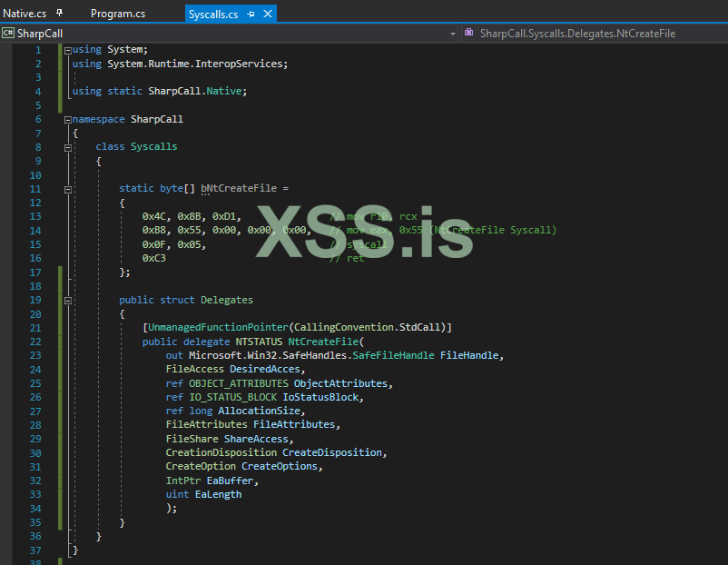Click pin icon on Native.cs tab
The height and width of the screenshot is (565, 728).
coord(59,13)
